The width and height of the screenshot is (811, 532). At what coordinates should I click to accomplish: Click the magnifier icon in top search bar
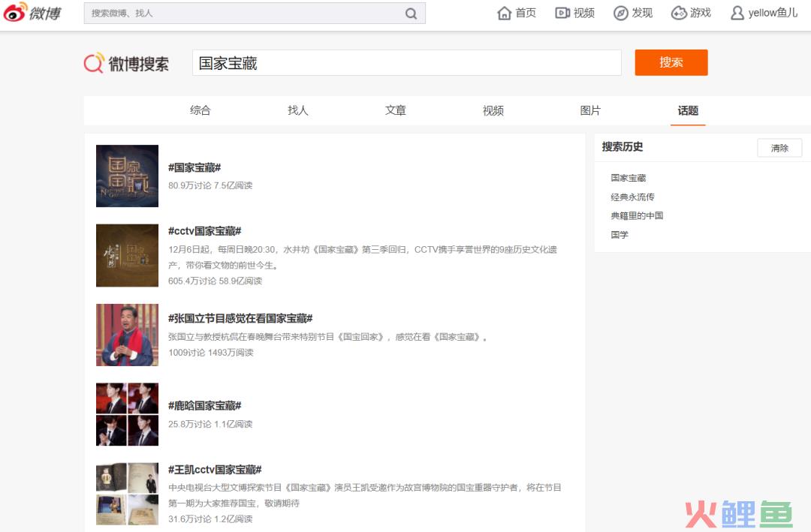tap(411, 14)
